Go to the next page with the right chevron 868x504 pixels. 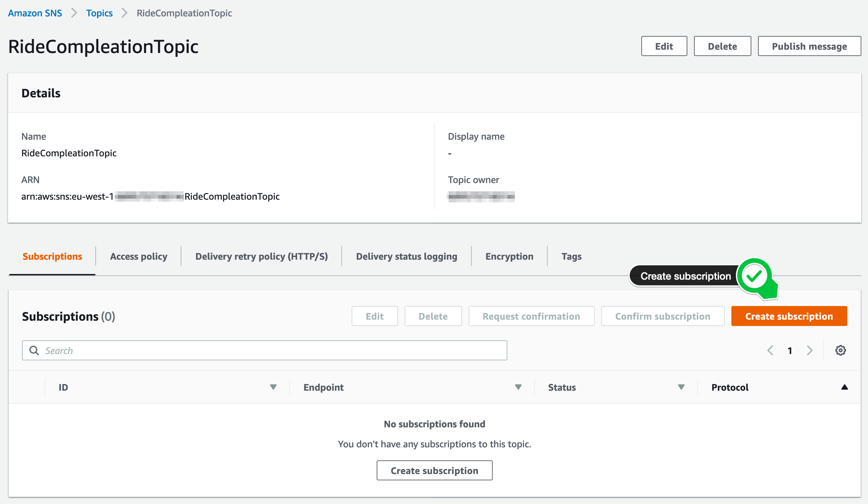point(809,350)
